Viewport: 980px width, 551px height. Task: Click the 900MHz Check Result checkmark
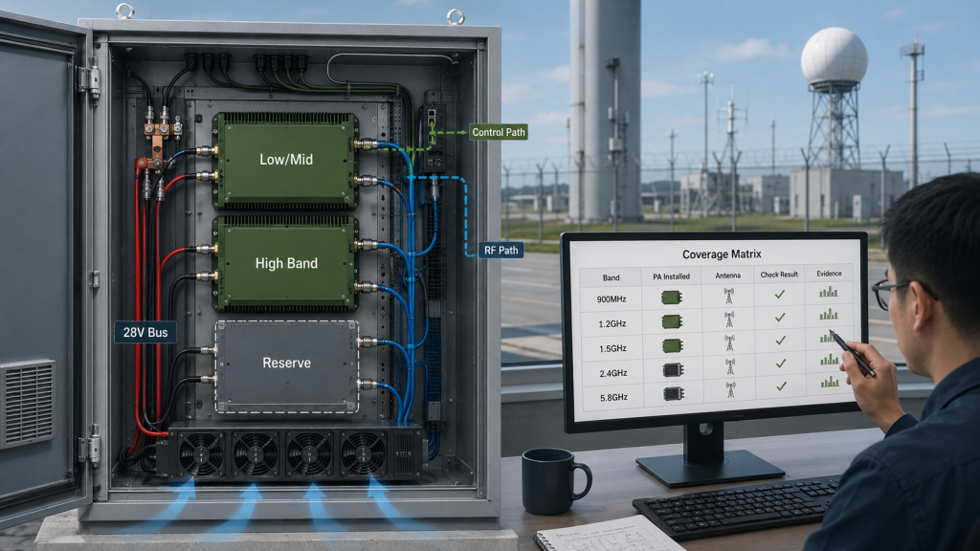(x=779, y=294)
